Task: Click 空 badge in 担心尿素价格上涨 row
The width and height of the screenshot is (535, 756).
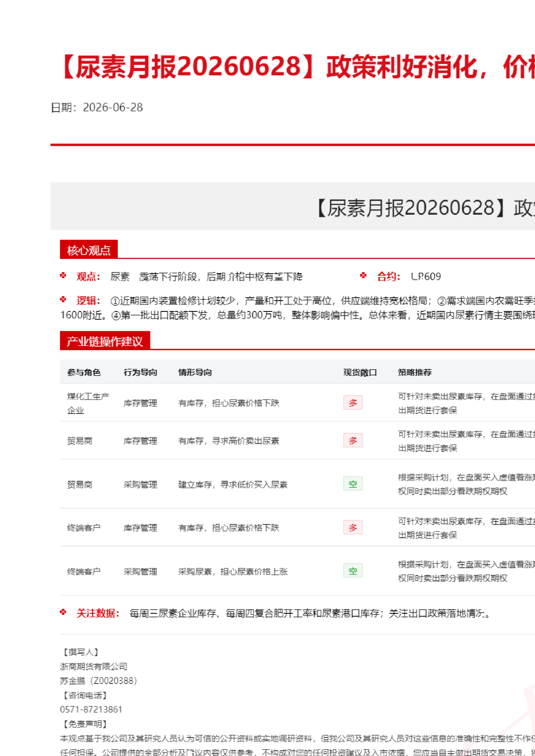Action: 353,571
